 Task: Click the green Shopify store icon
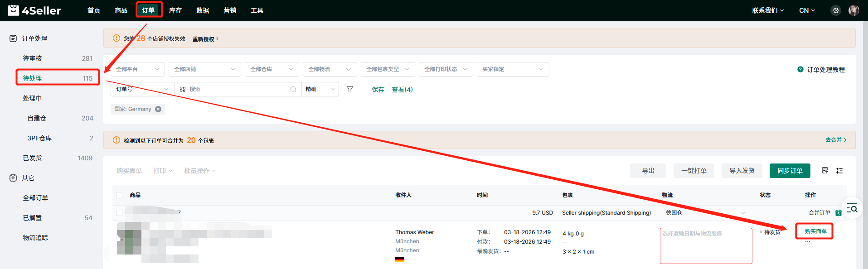point(839,213)
